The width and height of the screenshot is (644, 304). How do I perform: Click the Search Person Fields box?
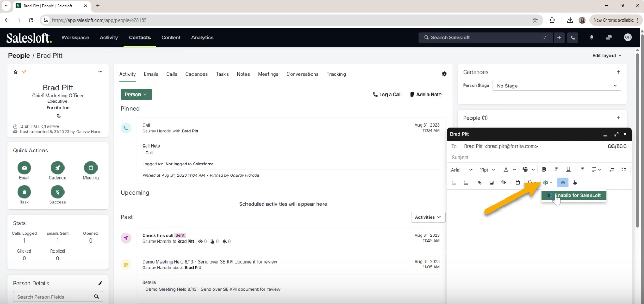click(x=58, y=297)
